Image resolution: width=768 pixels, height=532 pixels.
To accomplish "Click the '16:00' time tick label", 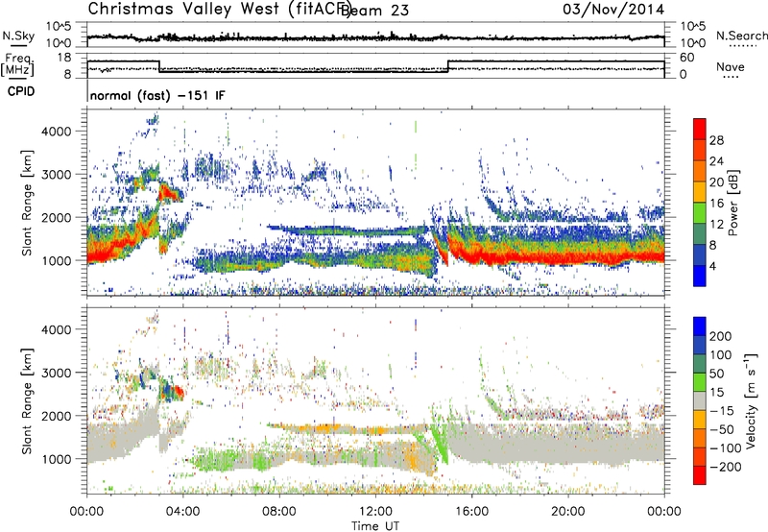I will pos(471,512).
